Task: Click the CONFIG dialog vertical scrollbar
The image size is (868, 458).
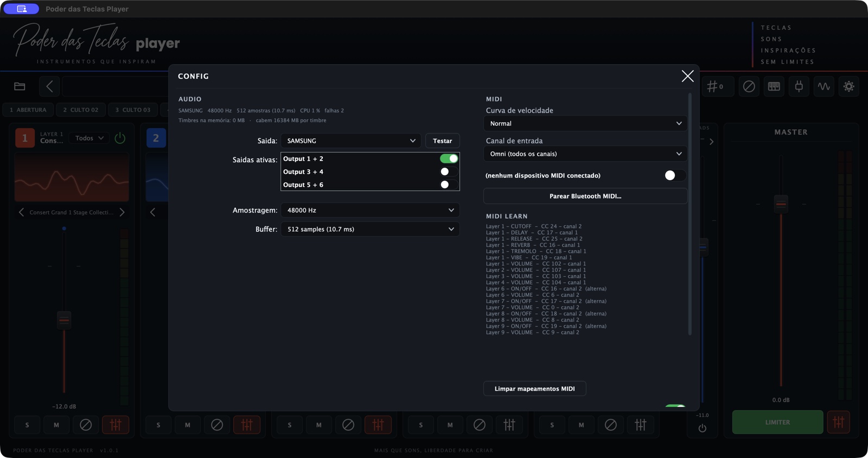Action: [x=690, y=214]
